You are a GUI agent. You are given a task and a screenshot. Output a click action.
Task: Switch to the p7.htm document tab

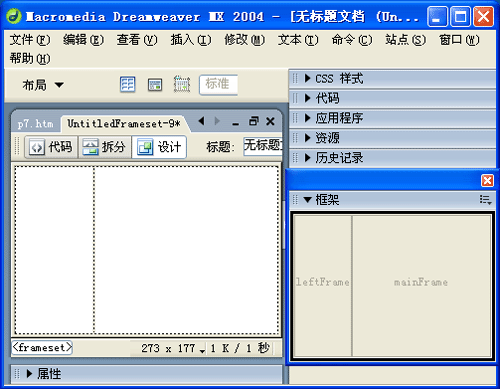[36, 124]
